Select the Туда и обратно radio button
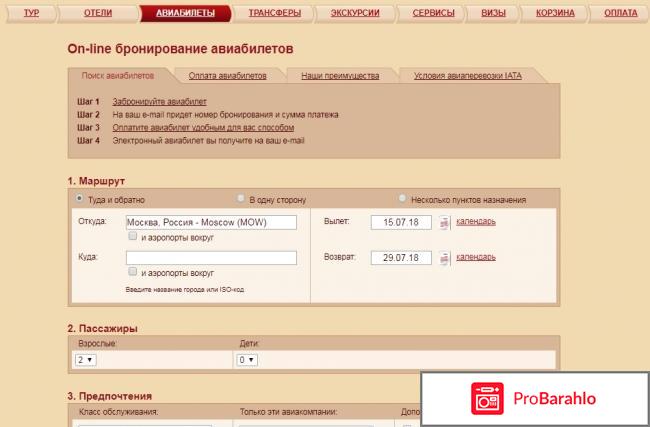 (x=79, y=199)
